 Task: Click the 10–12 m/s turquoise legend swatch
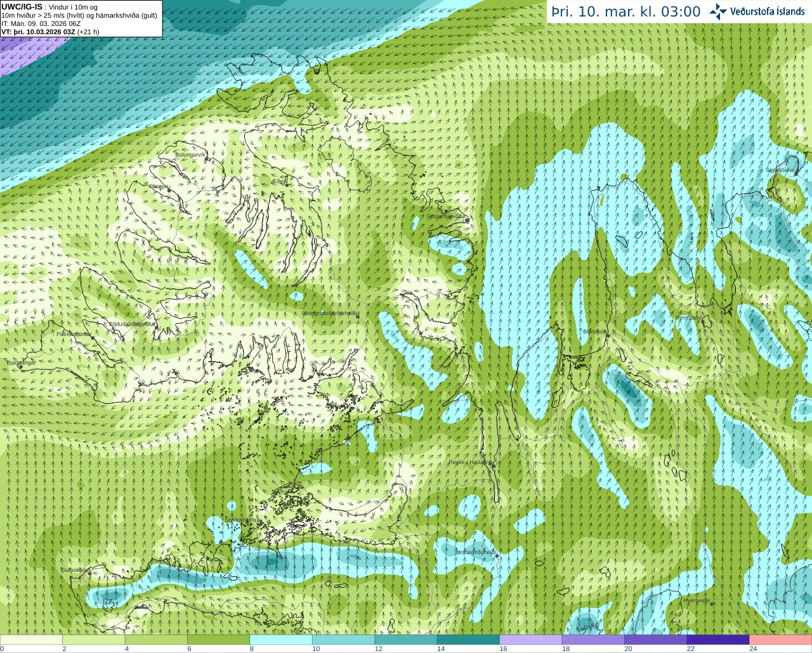coord(343,640)
